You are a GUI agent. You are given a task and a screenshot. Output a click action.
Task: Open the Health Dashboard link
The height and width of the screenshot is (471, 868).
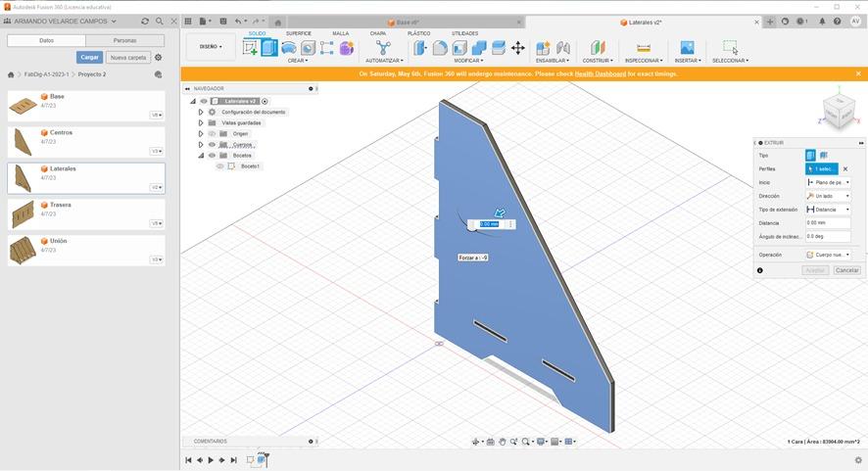tap(601, 73)
